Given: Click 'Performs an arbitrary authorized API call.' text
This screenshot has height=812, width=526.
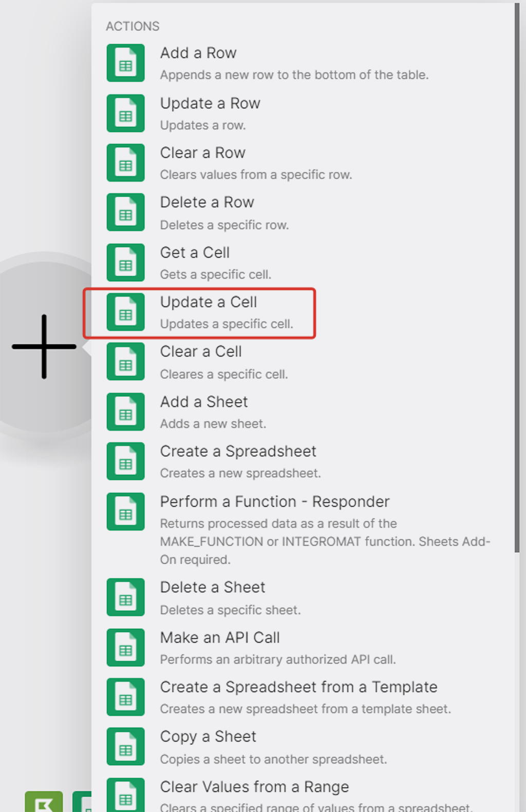Looking at the screenshot, I should [278, 660].
